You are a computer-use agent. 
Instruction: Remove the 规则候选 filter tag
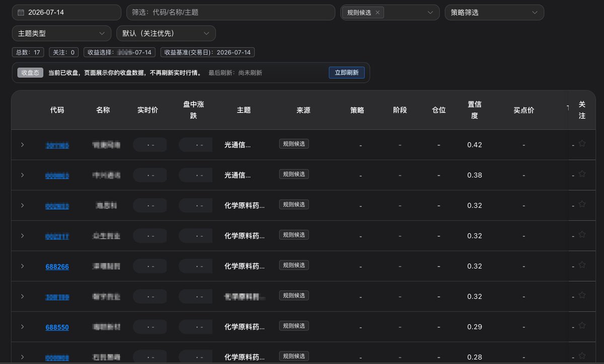tap(377, 13)
